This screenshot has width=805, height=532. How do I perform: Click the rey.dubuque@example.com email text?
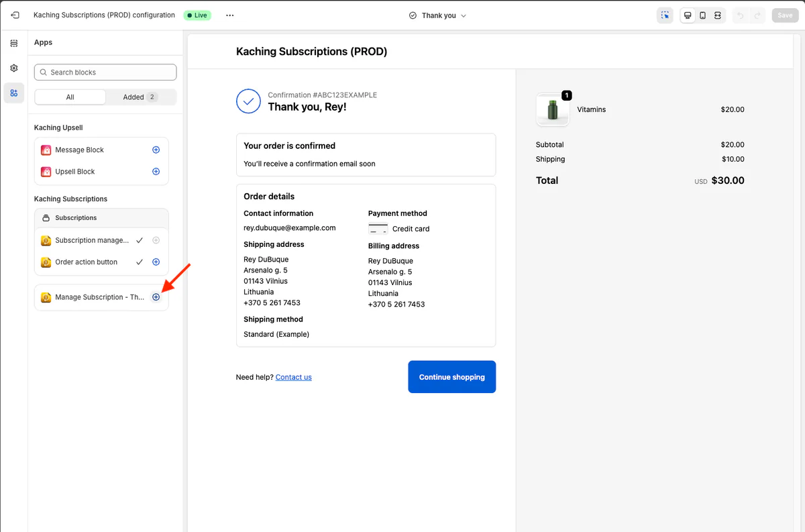point(289,228)
